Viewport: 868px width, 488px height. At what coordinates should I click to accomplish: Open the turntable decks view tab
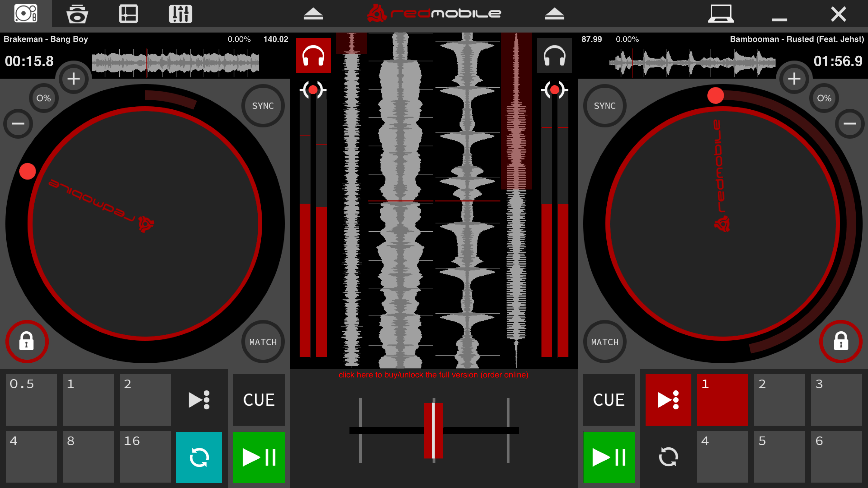[26, 14]
